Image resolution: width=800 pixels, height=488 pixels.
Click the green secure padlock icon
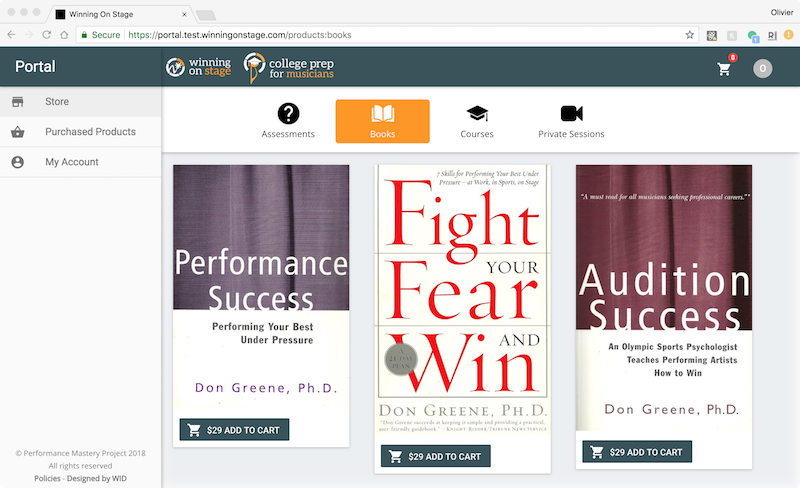(85, 35)
